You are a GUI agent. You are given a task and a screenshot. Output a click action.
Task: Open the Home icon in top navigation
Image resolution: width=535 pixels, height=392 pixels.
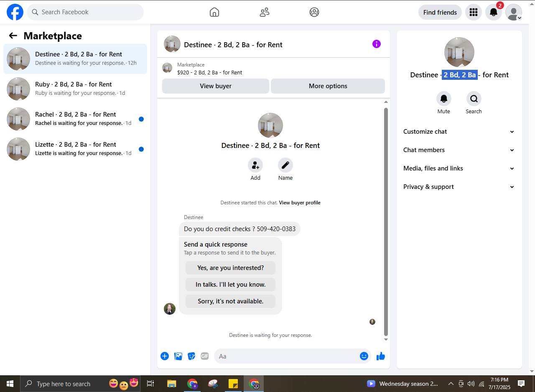click(214, 12)
